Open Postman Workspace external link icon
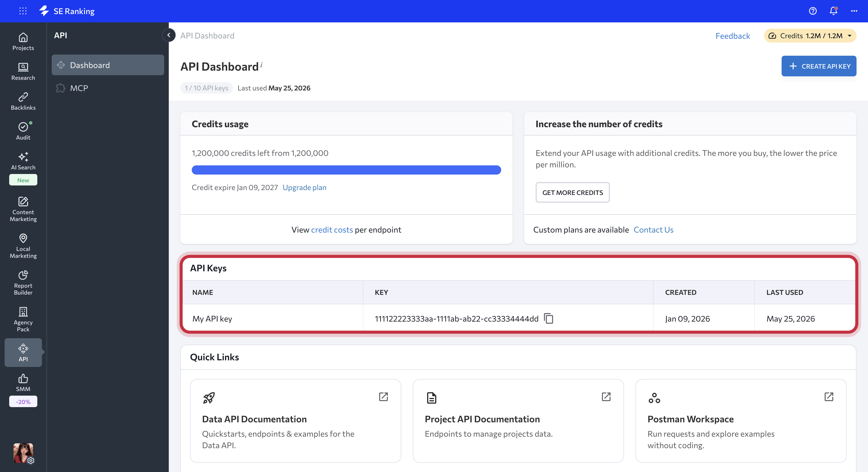 [829, 396]
